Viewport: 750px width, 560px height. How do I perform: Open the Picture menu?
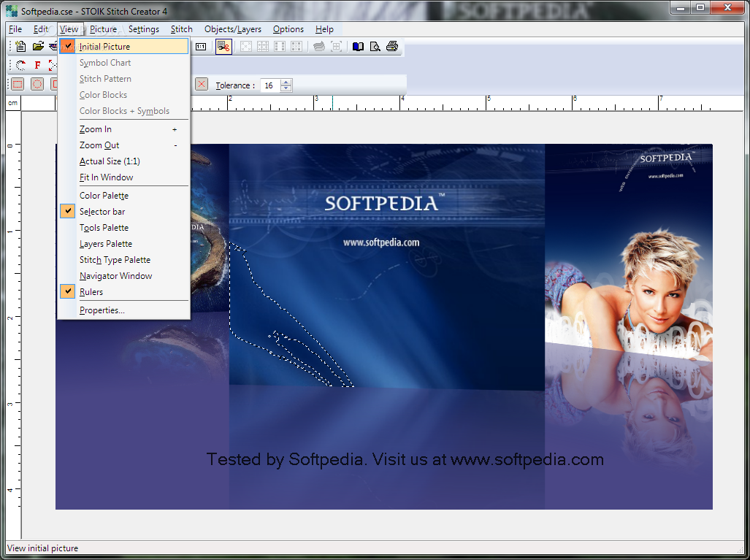pyautogui.click(x=103, y=29)
